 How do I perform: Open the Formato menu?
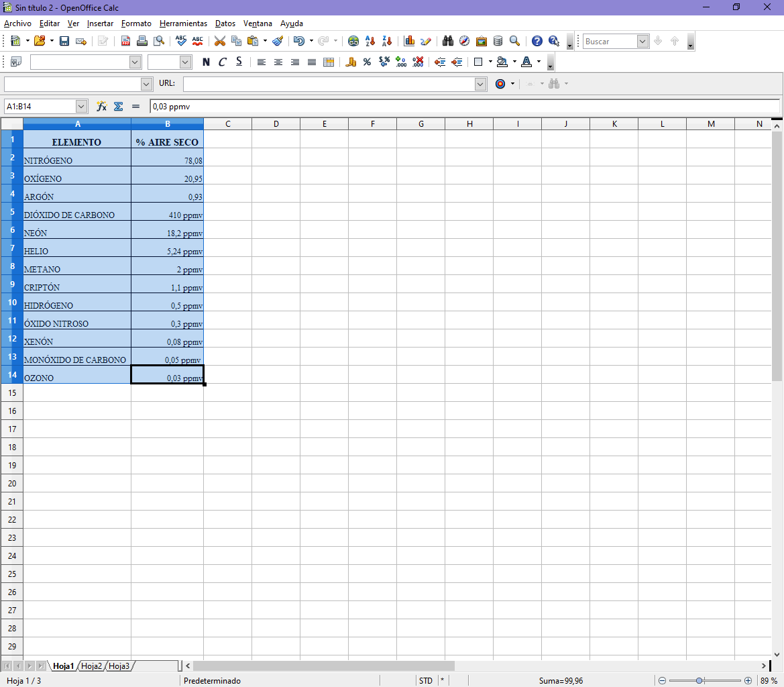pos(136,23)
